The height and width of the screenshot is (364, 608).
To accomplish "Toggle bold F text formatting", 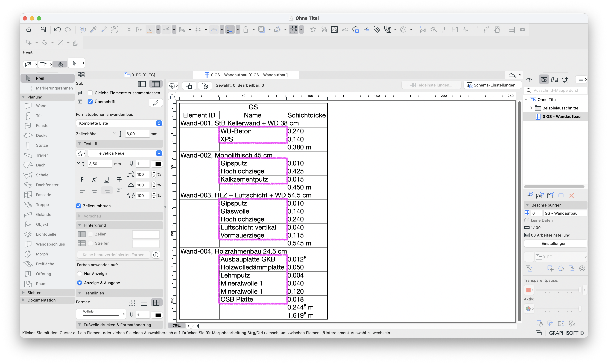I will point(82,180).
